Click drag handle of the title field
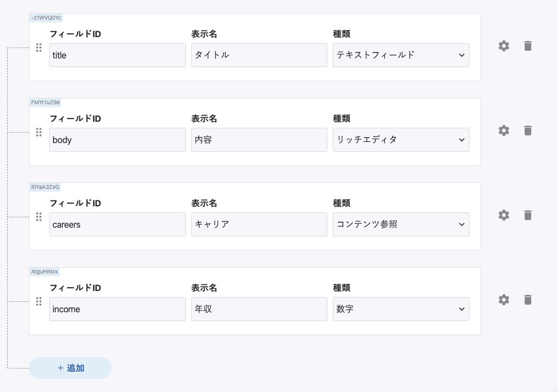 pos(39,47)
